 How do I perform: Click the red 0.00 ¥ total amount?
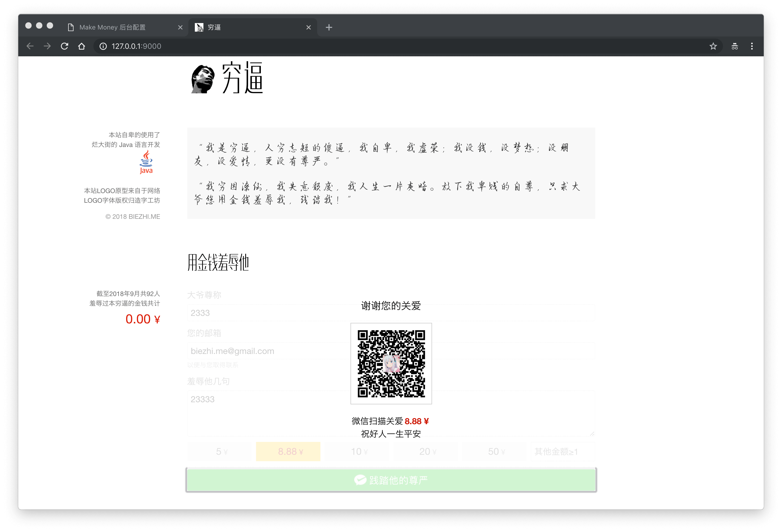(x=143, y=319)
